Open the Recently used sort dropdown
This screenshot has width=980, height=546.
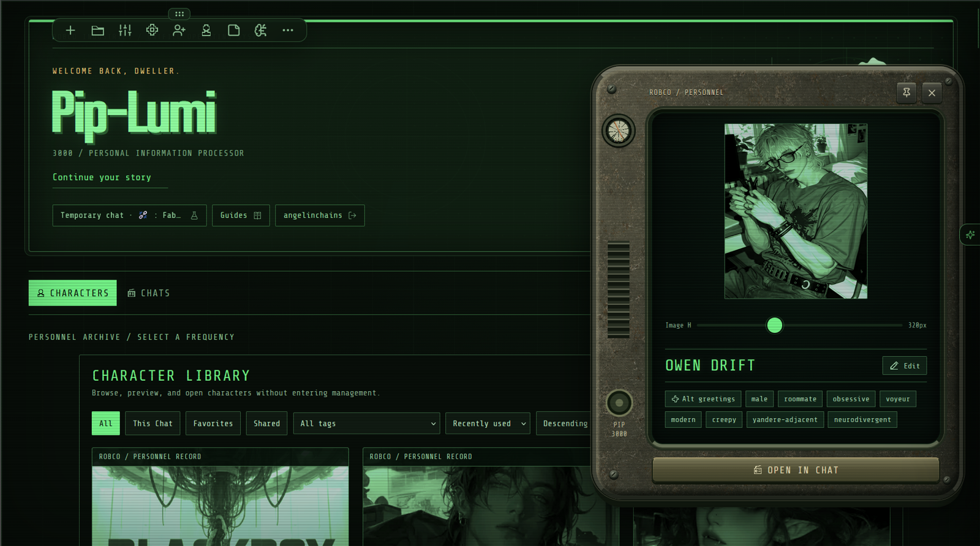(x=488, y=424)
